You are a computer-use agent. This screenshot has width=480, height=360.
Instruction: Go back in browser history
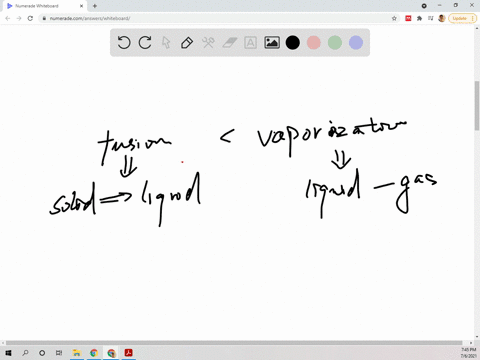point(8,18)
